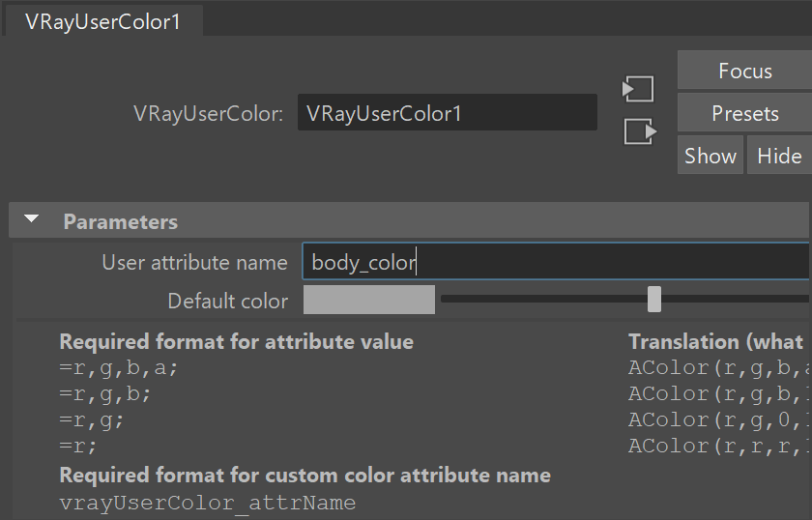Click the Hide button
The height and width of the screenshot is (520, 812).
[779, 156]
